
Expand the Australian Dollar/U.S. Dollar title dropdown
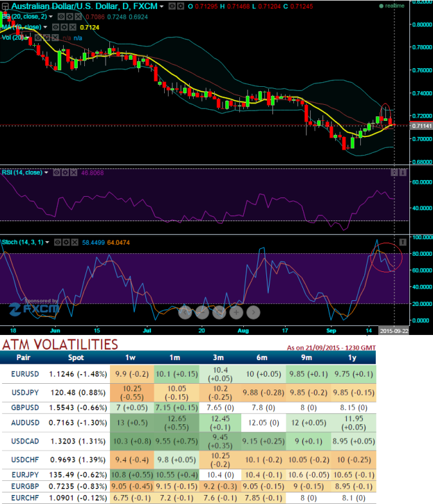(161, 6)
